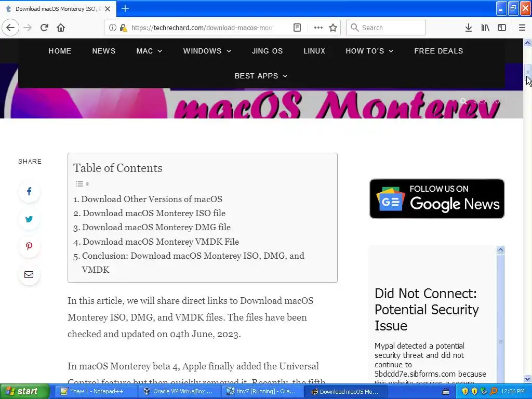This screenshot has width=532, height=399.
Task: Share article on Pinterest
Action: [x=29, y=246]
